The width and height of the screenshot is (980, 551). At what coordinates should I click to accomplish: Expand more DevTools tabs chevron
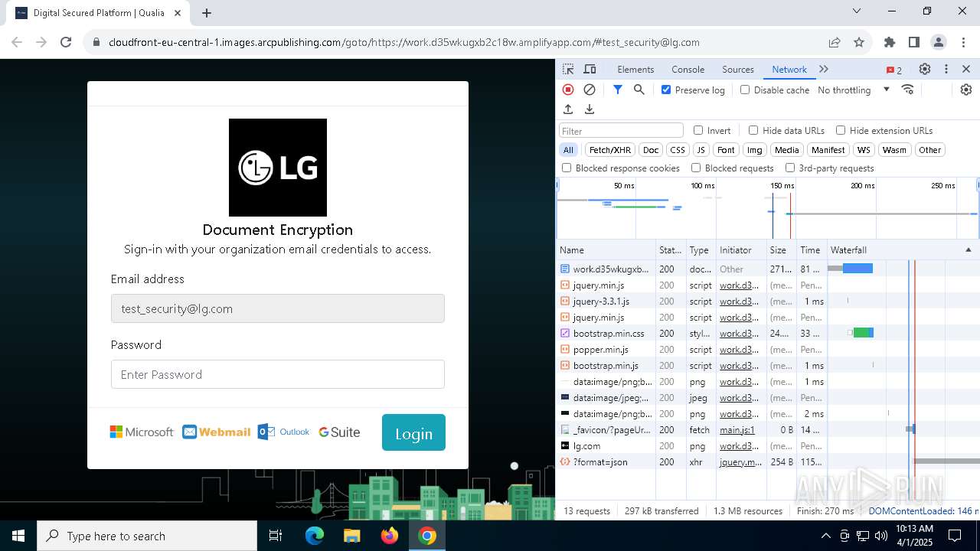[x=824, y=69]
